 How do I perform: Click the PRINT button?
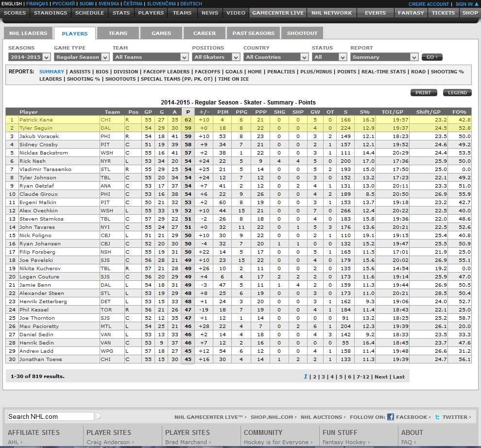coord(424,93)
